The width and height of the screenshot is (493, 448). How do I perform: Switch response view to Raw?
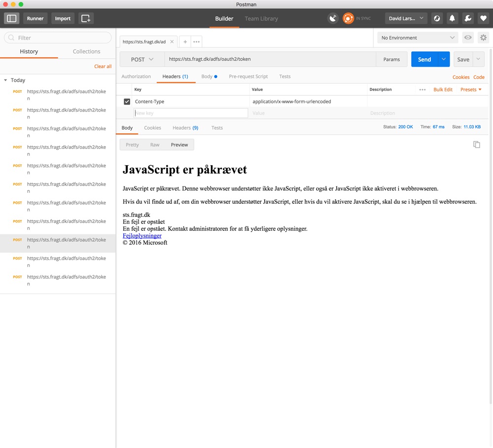pos(155,145)
